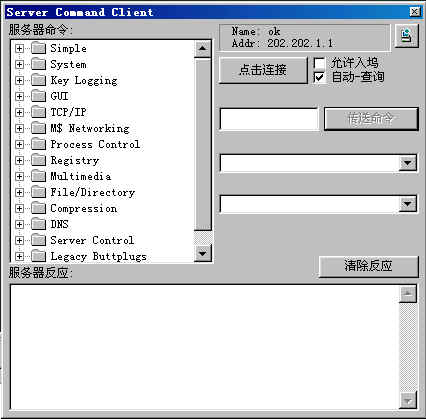Select the Multimedia folder icon

point(38,176)
